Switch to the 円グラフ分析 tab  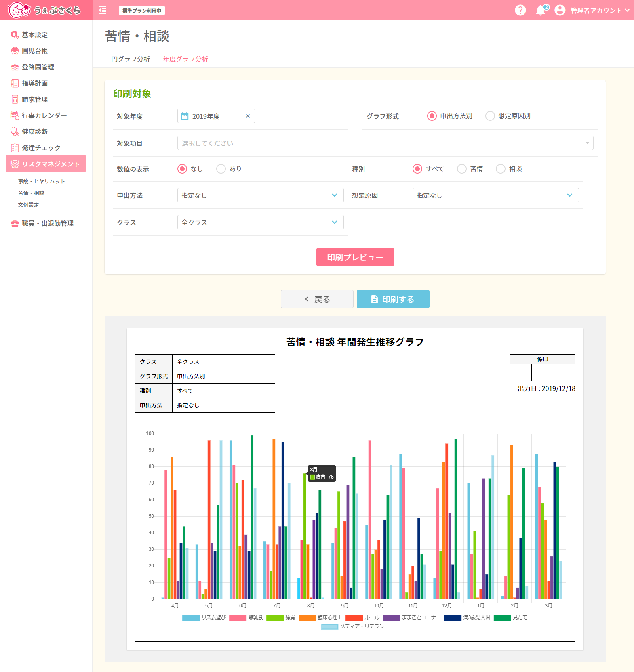(131, 59)
